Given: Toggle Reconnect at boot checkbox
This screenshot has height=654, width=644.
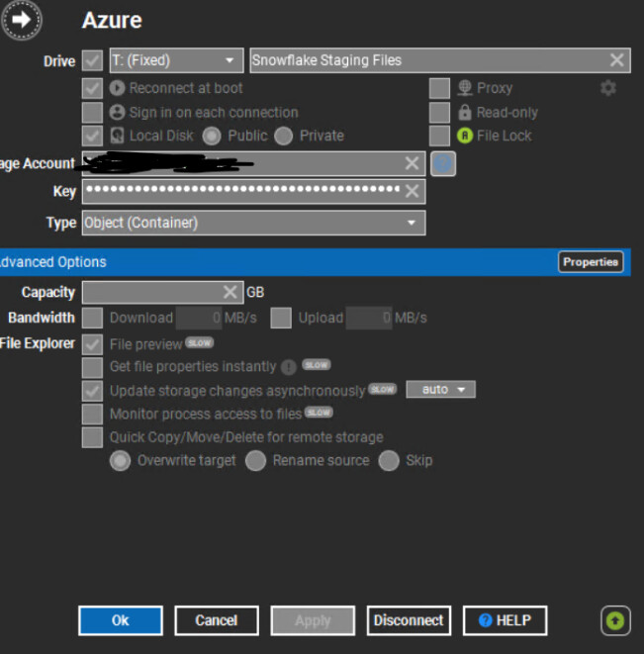Looking at the screenshot, I should 92,88.
